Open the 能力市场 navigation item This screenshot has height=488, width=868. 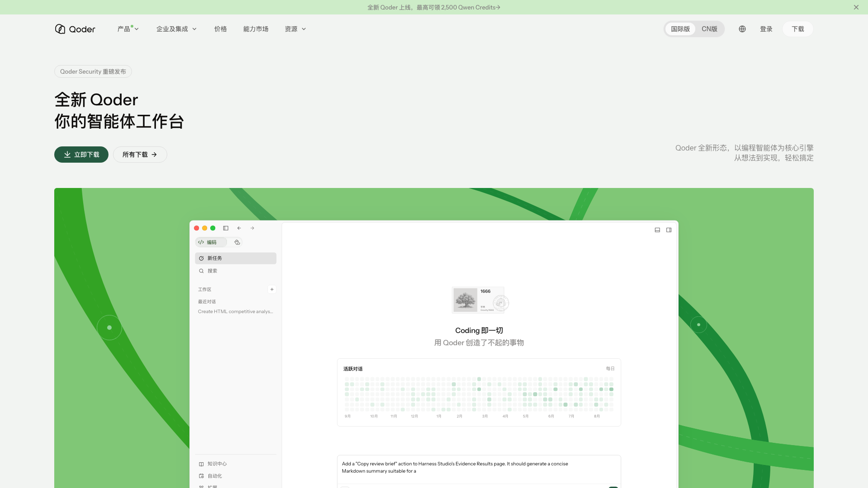[256, 29]
